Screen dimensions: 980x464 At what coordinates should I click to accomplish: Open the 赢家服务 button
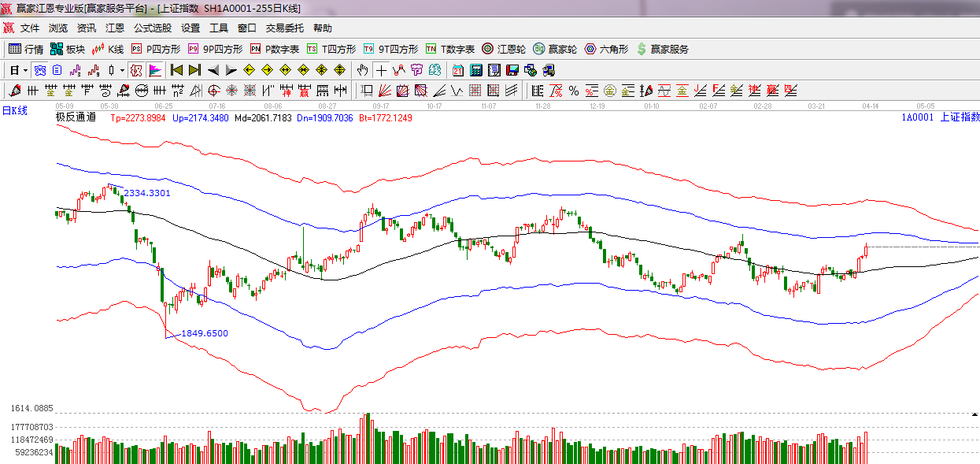(663, 49)
